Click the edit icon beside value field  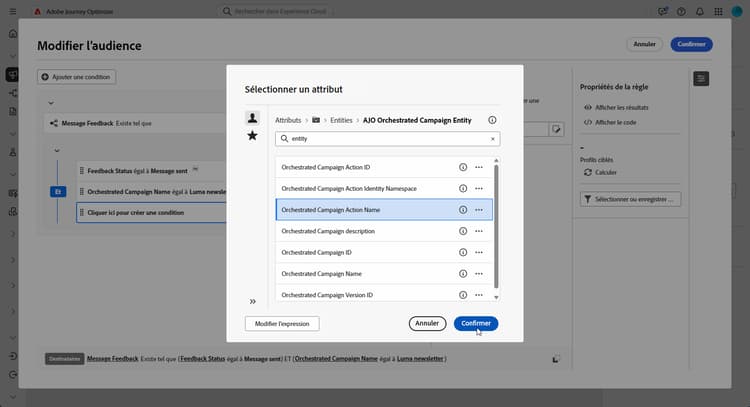556,129
